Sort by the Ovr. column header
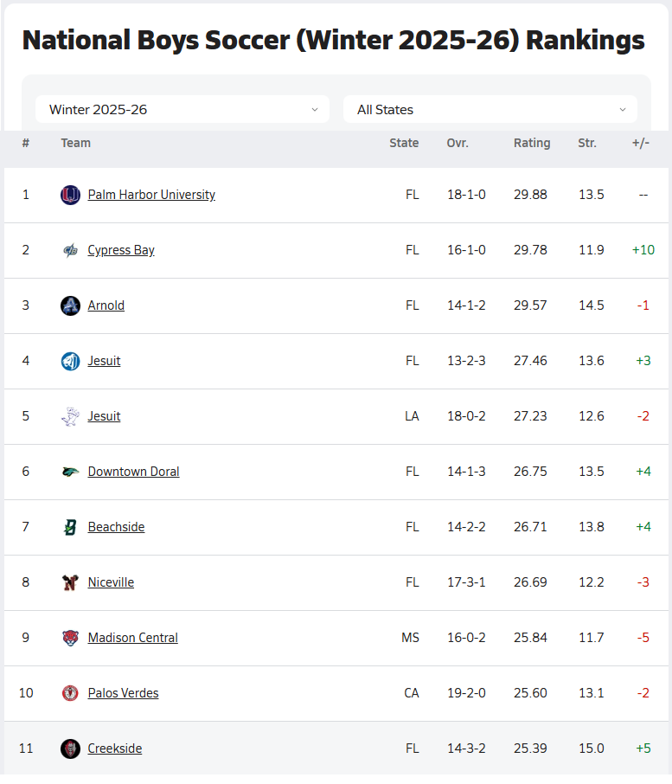 click(x=458, y=143)
